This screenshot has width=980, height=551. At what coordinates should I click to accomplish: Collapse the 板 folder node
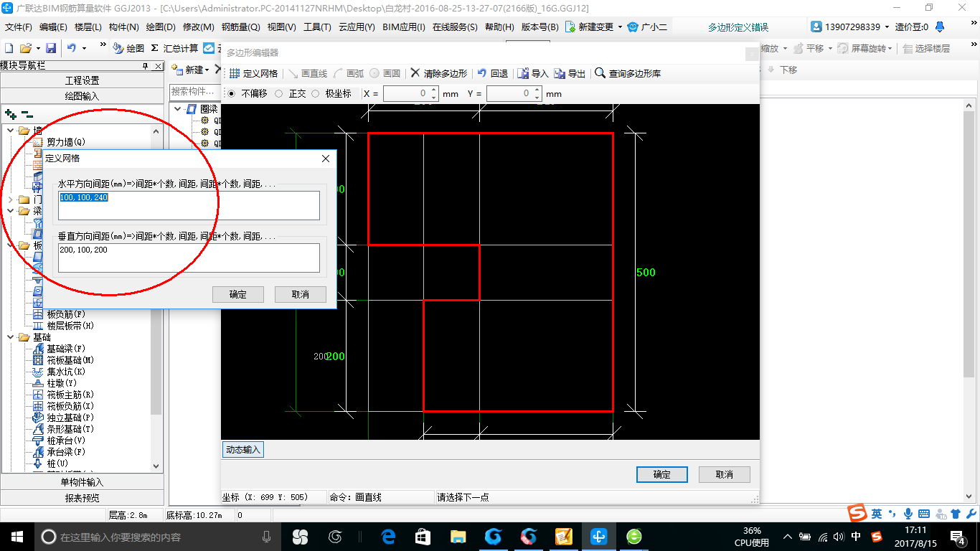pyautogui.click(x=10, y=245)
